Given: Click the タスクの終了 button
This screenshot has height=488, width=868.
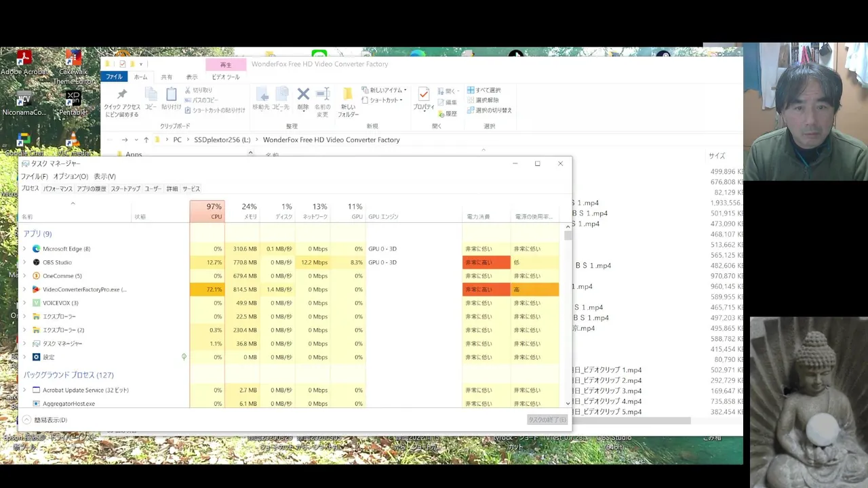Looking at the screenshot, I should coord(547,420).
